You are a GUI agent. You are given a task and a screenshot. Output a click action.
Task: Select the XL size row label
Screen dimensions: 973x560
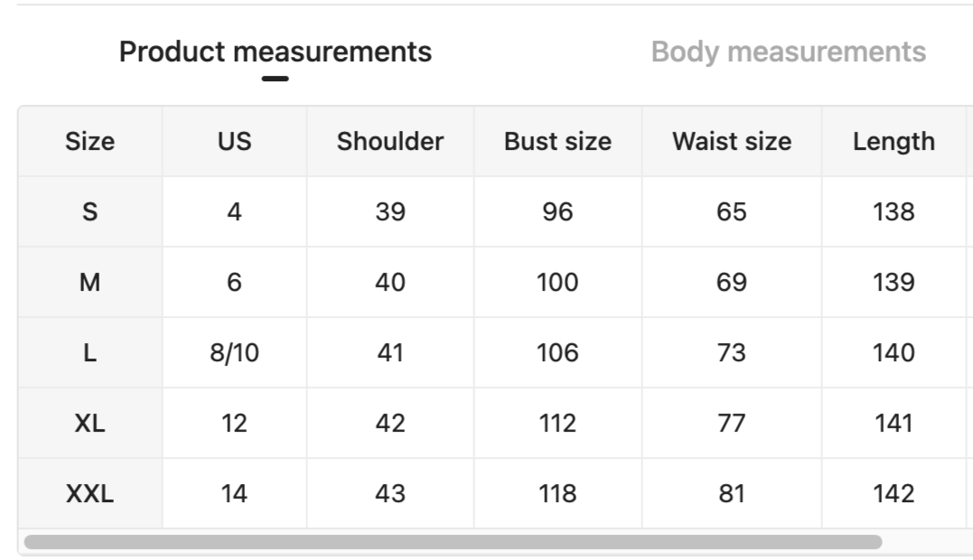pos(89,424)
